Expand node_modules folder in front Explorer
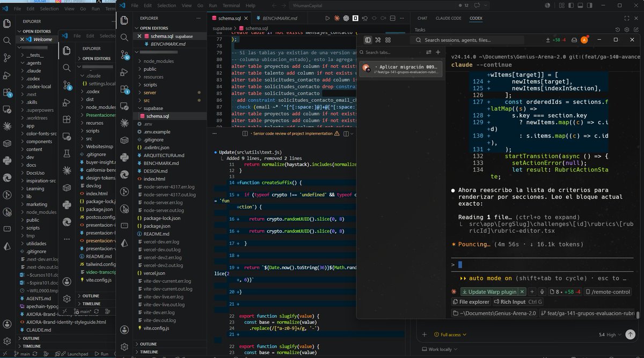 coord(158,61)
